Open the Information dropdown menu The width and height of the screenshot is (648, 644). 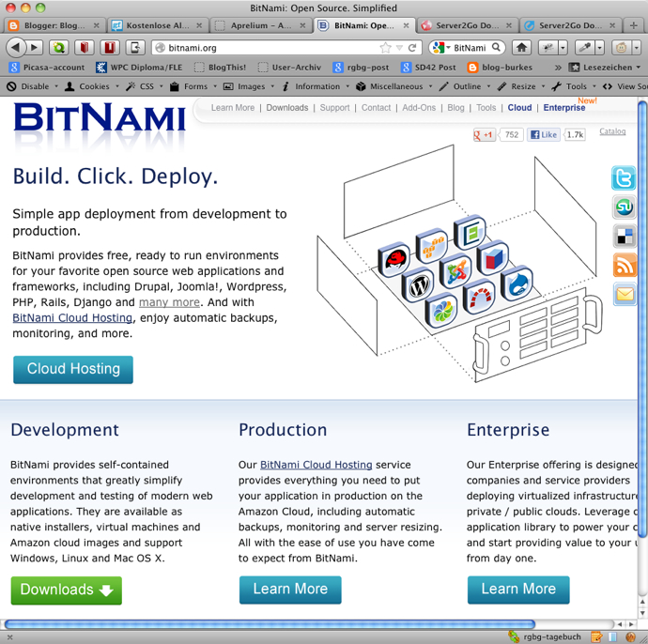317,86
